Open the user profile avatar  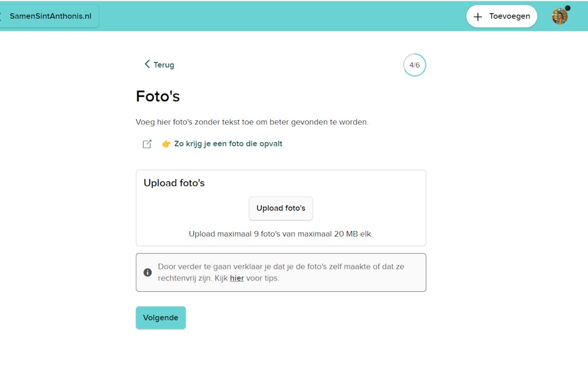[559, 17]
